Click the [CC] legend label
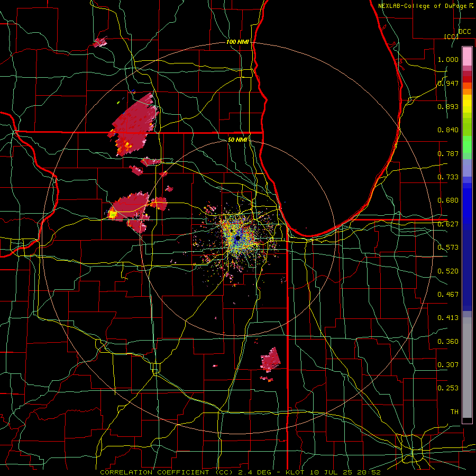 451,36
